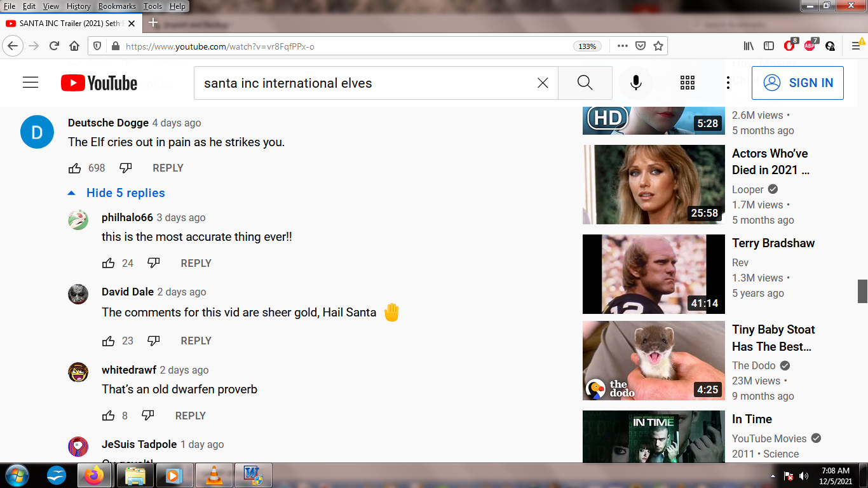This screenshot has height=488, width=868.
Task: Open Firefox Library icon
Action: [749, 46]
